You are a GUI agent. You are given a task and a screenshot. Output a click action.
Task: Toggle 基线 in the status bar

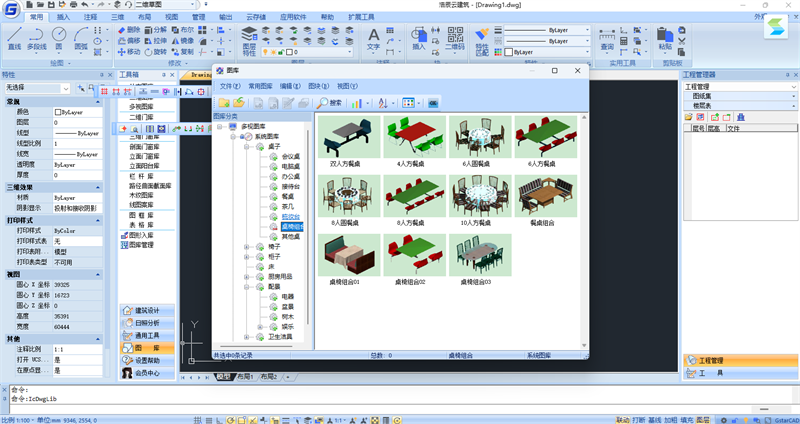point(655,420)
